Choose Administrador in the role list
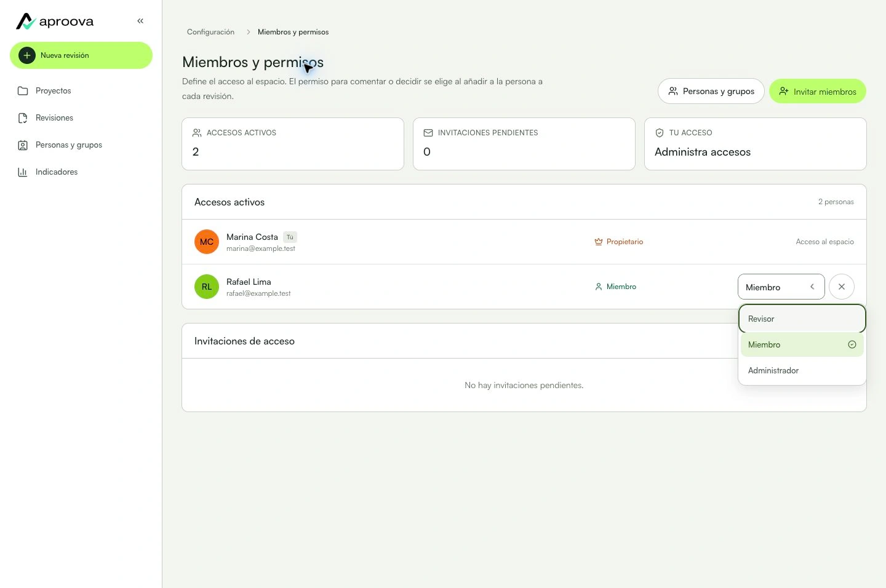 point(802,370)
